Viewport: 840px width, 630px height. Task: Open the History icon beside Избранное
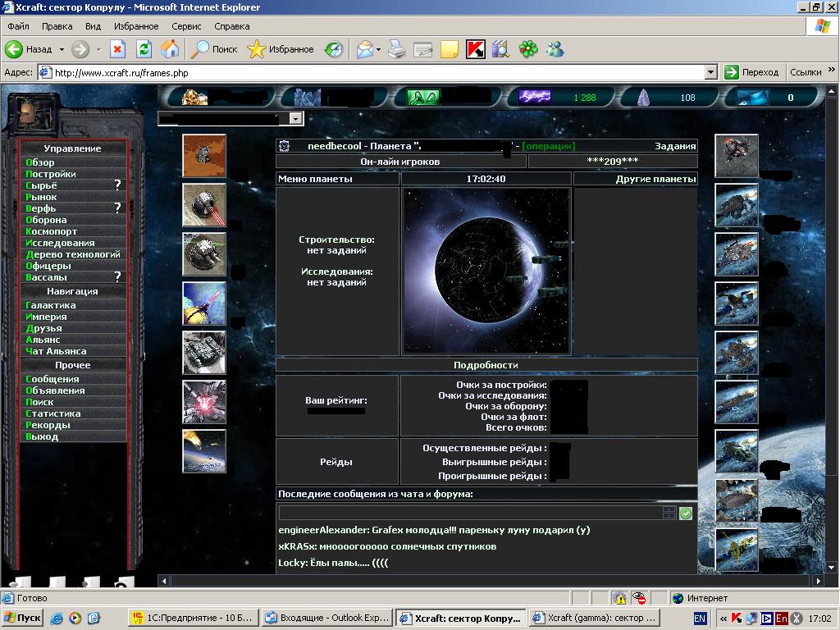coord(334,49)
